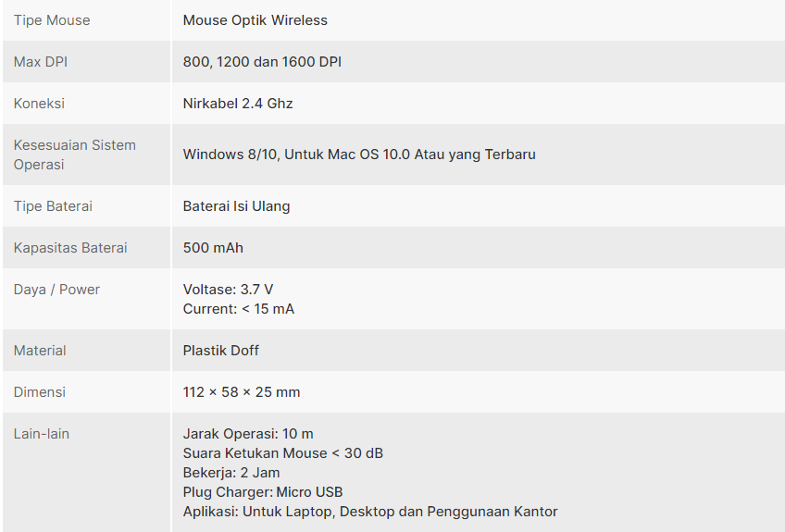
Task: Click the "112 × 58 × 25 mm" dimension value
Action: (x=242, y=392)
